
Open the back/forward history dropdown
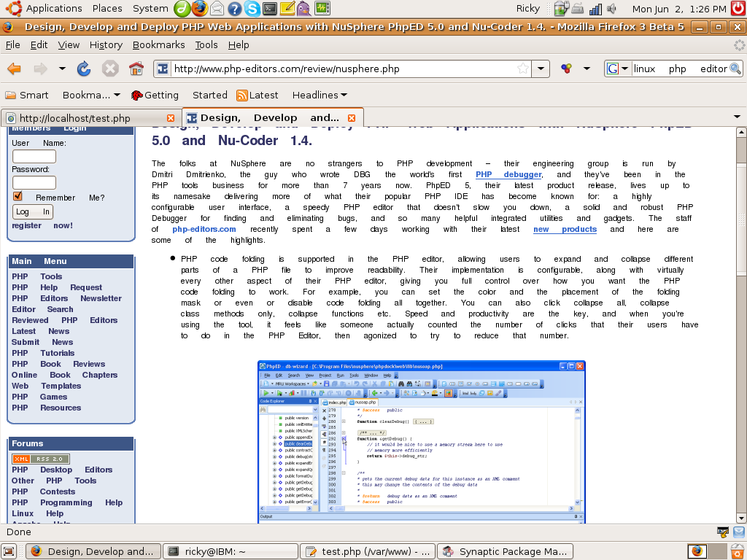point(62,69)
